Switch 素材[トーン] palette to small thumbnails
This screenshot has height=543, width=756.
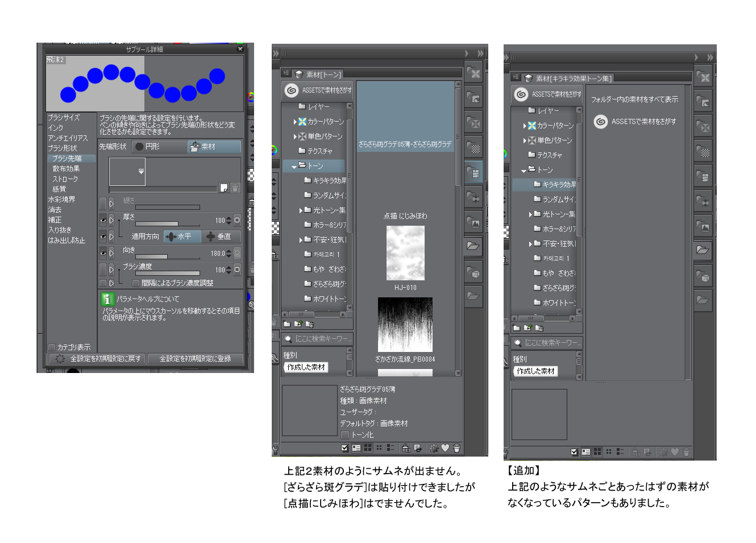point(379,448)
